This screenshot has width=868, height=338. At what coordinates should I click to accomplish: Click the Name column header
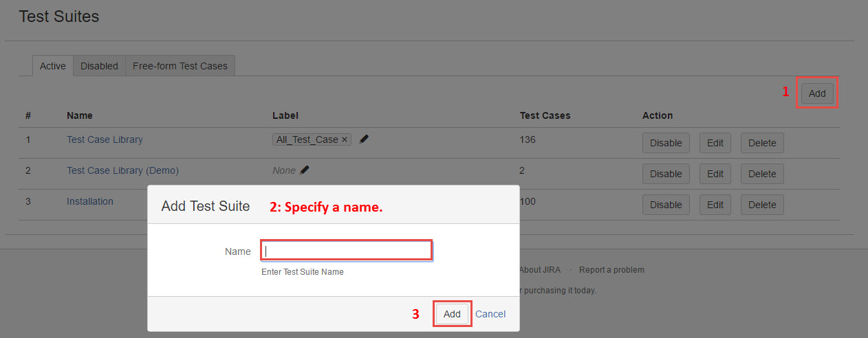(80, 115)
